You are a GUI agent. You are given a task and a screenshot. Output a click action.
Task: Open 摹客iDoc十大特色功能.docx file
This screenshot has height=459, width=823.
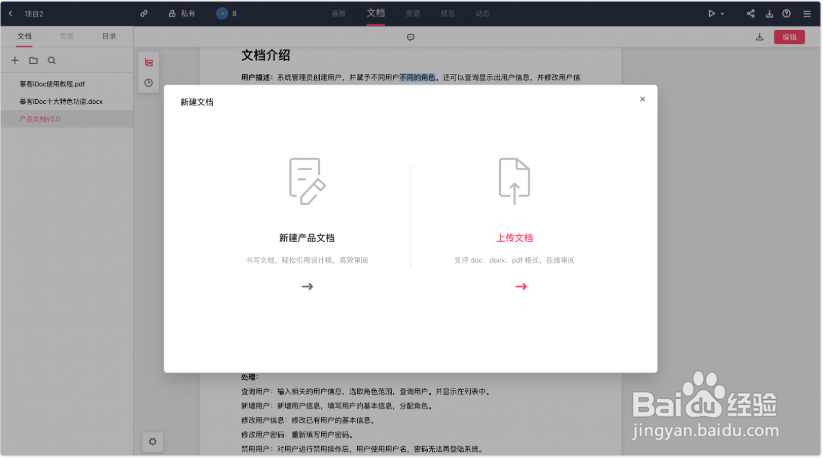[x=61, y=101]
